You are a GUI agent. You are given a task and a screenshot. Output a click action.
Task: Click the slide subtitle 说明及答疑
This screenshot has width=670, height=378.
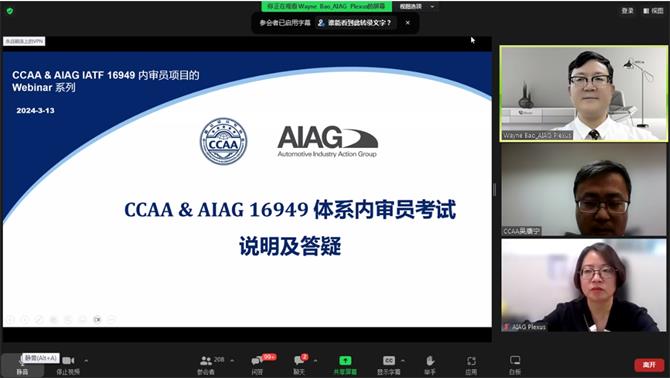290,246
